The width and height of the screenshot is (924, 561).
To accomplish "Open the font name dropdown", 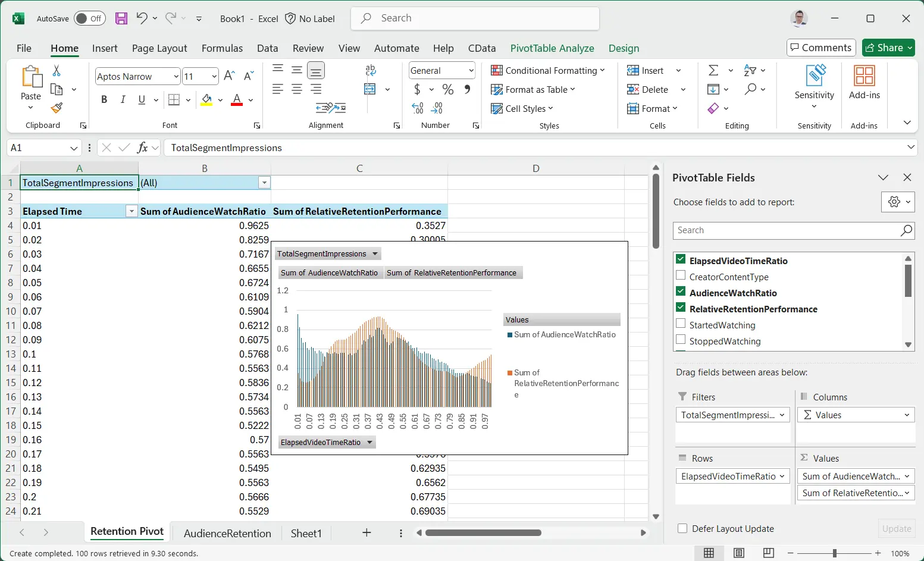I will coord(176,76).
